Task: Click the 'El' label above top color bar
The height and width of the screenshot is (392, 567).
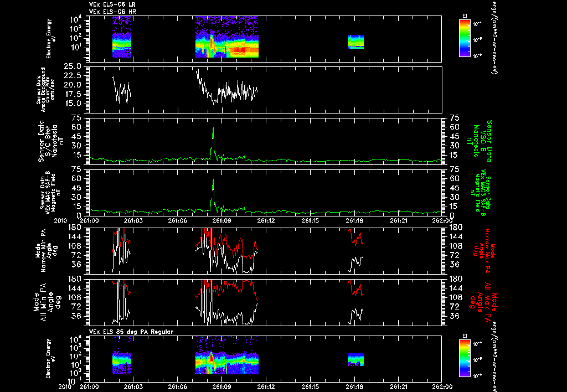Action: (465, 16)
